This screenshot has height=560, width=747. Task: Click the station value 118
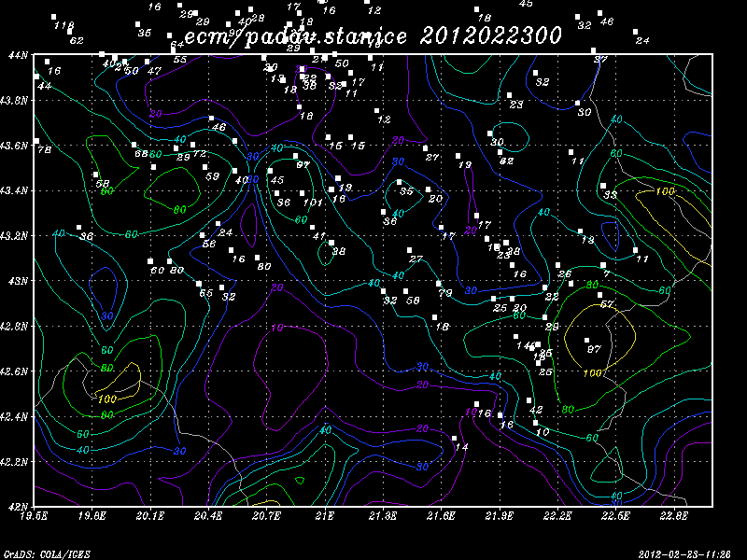coord(64,25)
